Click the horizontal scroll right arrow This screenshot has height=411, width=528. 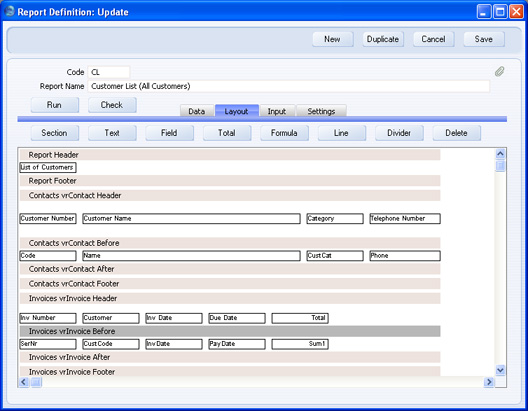[x=489, y=382]
